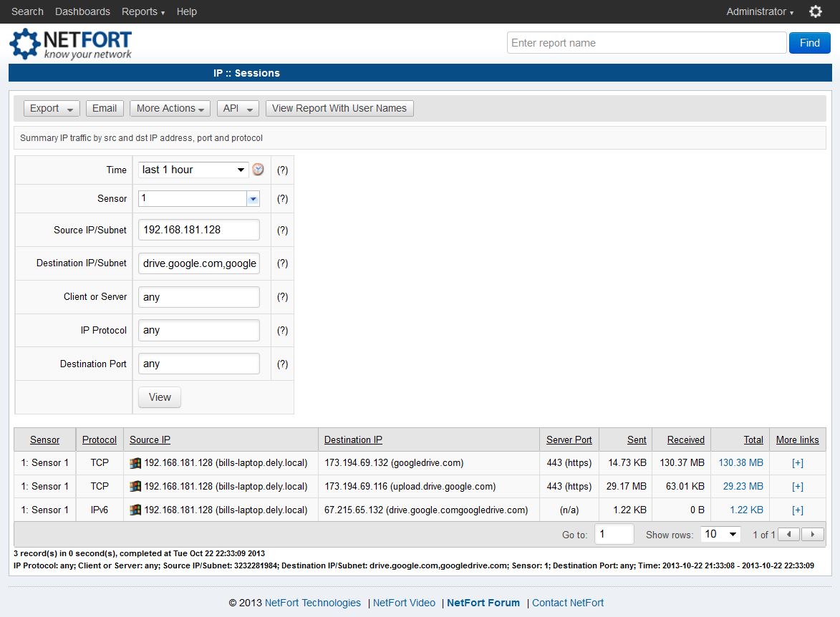
Task: Sort by Total column header
Action: pos(753,439)
